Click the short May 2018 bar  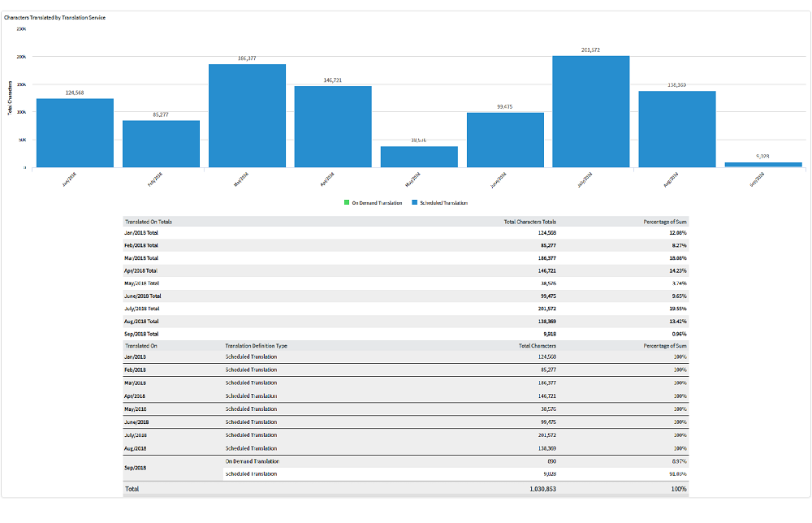(x=419, y=157)
